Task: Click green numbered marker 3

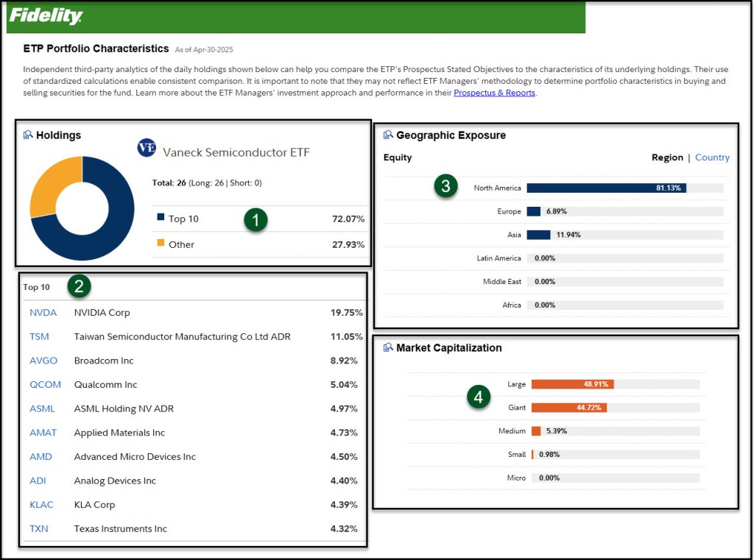Action: tap(445, 186)
